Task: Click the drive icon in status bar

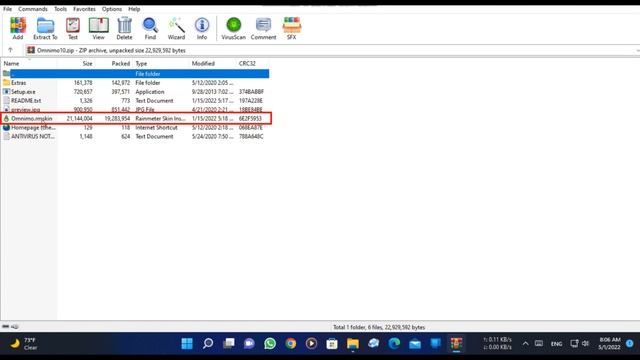Action: point(6,327)
